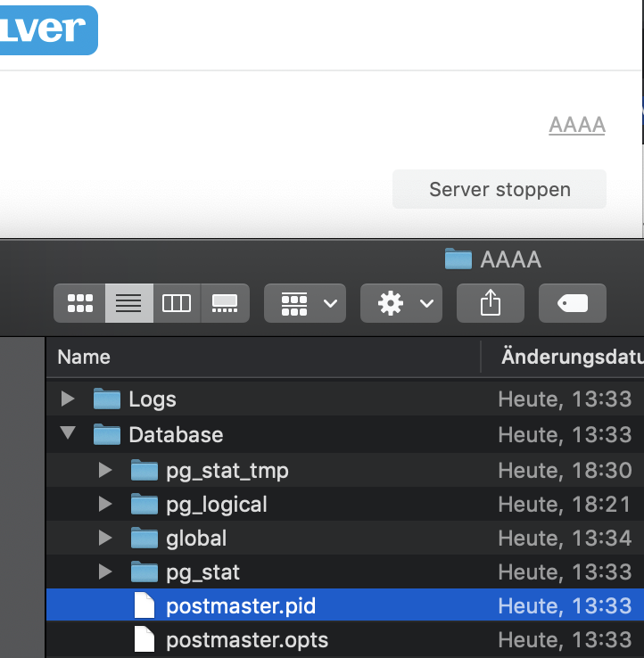The image size is (644, 658).
Task: Expand the pg_stat_tmp folder
Action: point(105,470)
